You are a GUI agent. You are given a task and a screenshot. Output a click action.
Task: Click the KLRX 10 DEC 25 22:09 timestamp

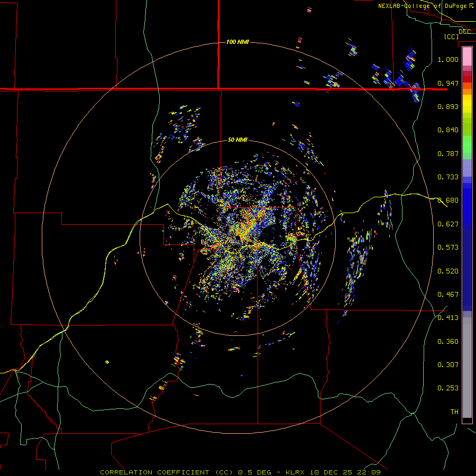[x=333, y=472]
